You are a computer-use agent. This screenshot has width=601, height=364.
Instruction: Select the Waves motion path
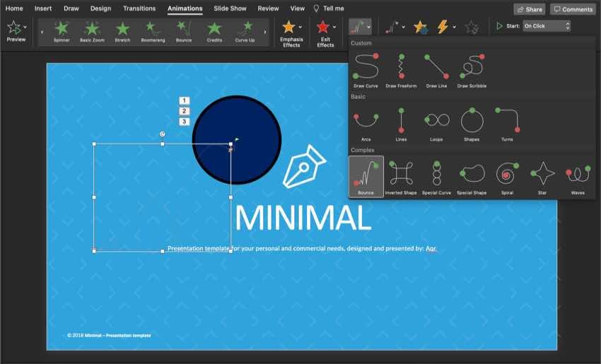coord(578,175)
